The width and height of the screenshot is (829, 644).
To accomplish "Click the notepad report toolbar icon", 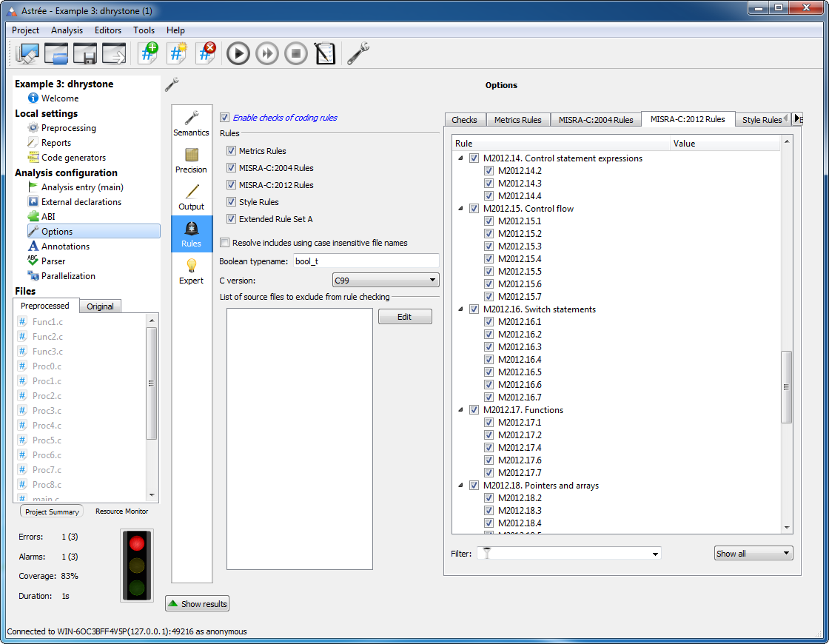I will pyautogui.click(x=325, y=53).
